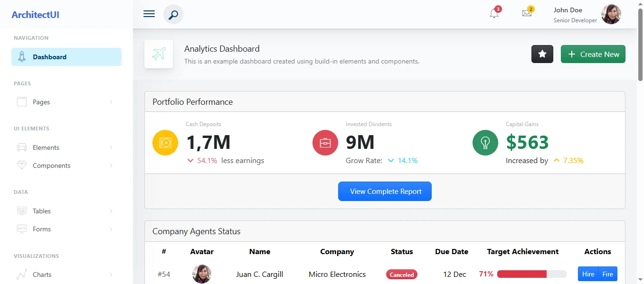
Task: Select the Dashboard sidebar icon
Action: [21, 56]
